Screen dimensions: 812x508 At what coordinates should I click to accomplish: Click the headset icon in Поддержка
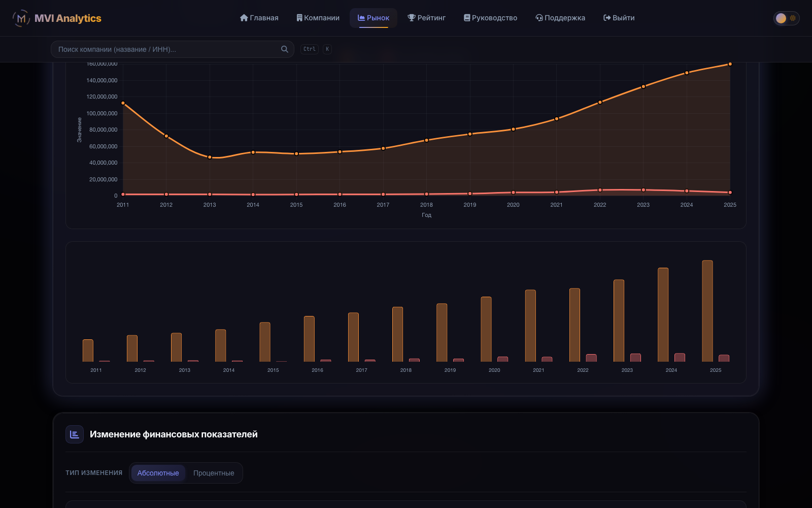coord(539,18)
